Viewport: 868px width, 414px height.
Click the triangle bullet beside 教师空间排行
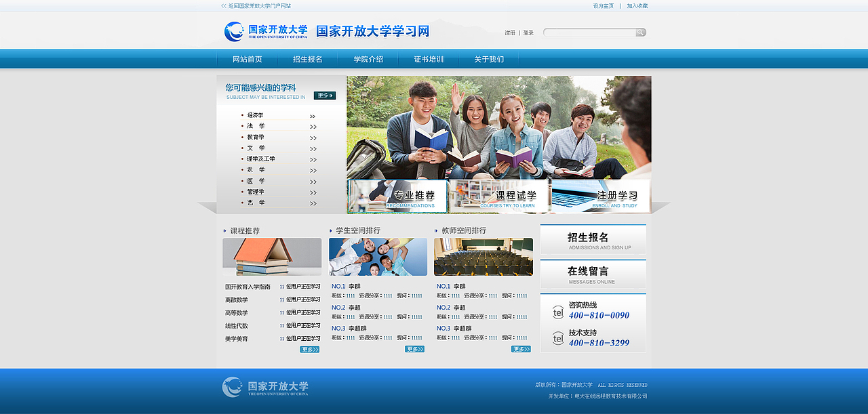[x=436, y=231]
